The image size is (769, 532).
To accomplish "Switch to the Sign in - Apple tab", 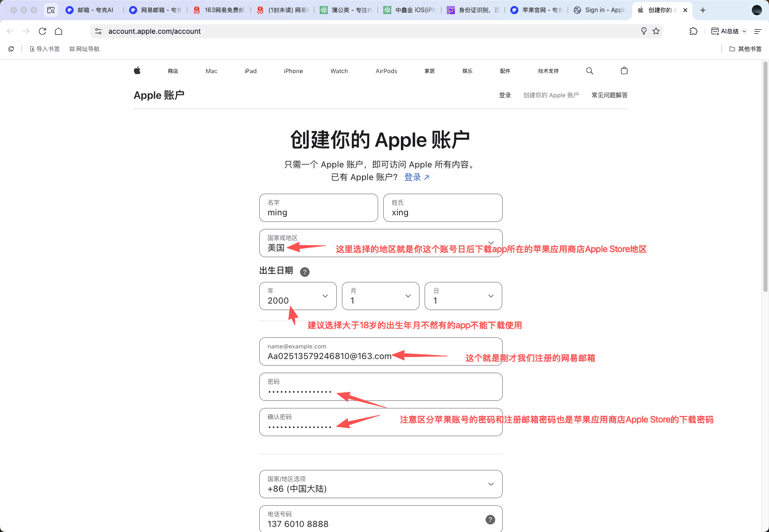I will (x=600, y=10).
